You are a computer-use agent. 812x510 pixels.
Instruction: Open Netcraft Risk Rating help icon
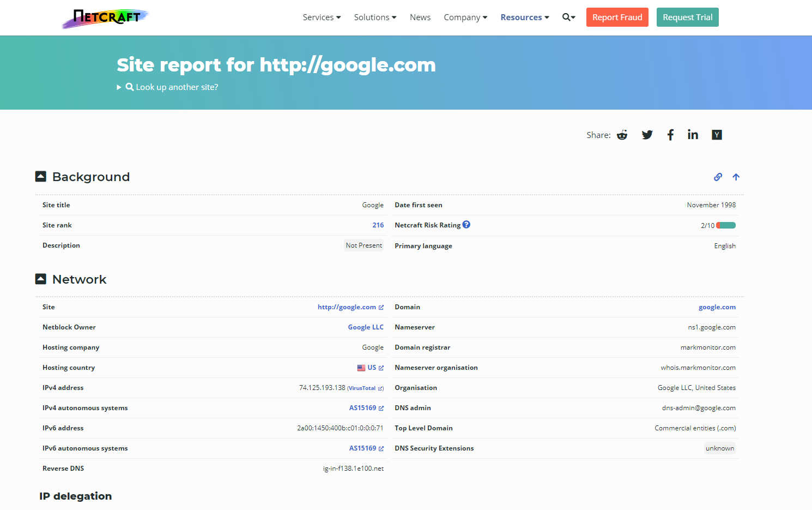click(466, 225)
